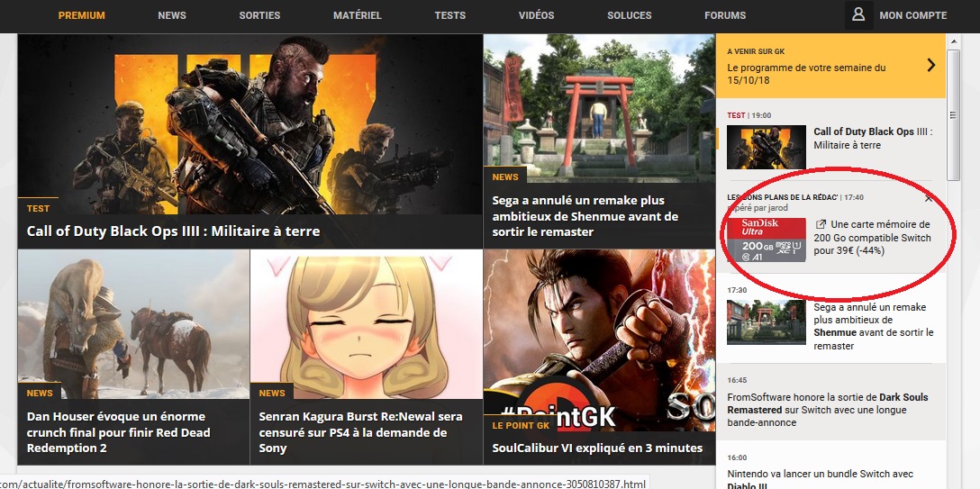The width and height of the screenshot is (980, 489).
Task: Click the sidebar Call of Duty thumbnail
Action: click(767, 148)
